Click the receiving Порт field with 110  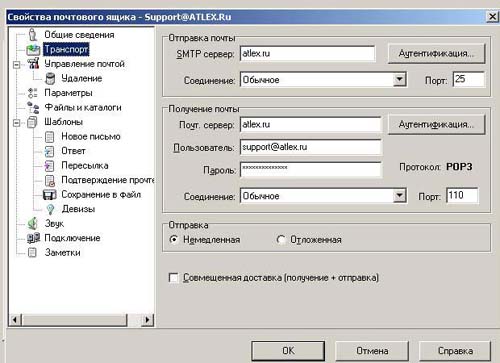462,195
